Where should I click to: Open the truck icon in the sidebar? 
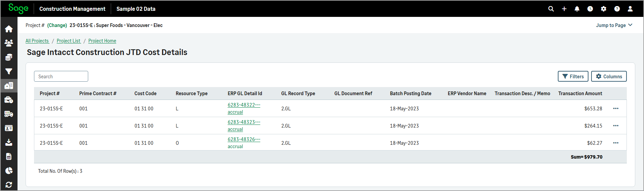tap(9, 114)
